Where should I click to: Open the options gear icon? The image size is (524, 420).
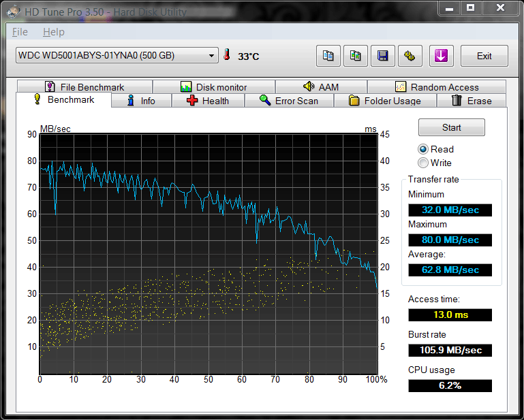410,56
